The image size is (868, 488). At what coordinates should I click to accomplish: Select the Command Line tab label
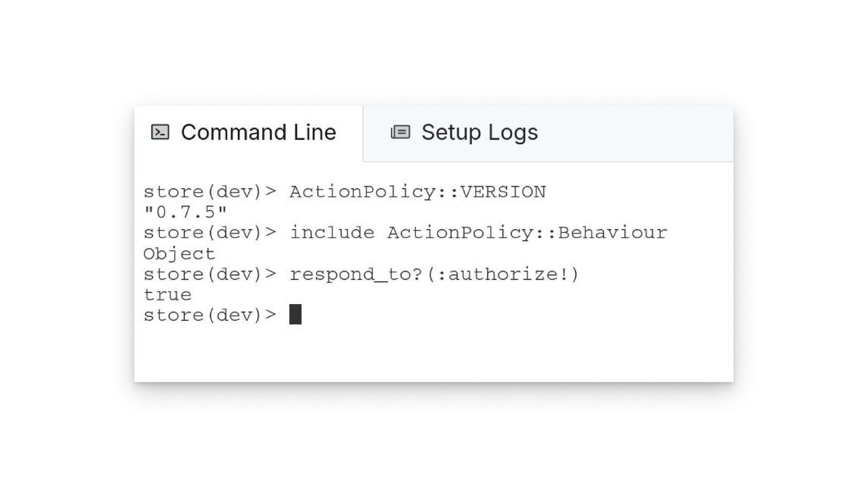(258, 132)
